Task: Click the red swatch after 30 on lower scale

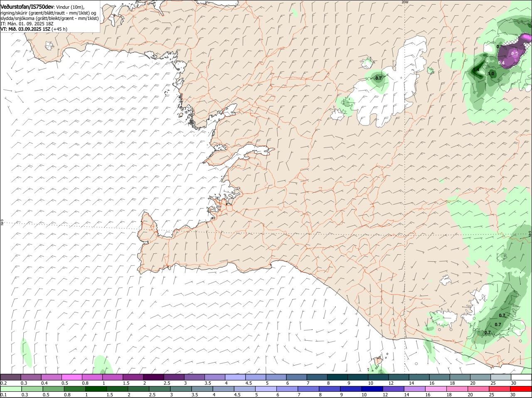Action: pos(521,389)
